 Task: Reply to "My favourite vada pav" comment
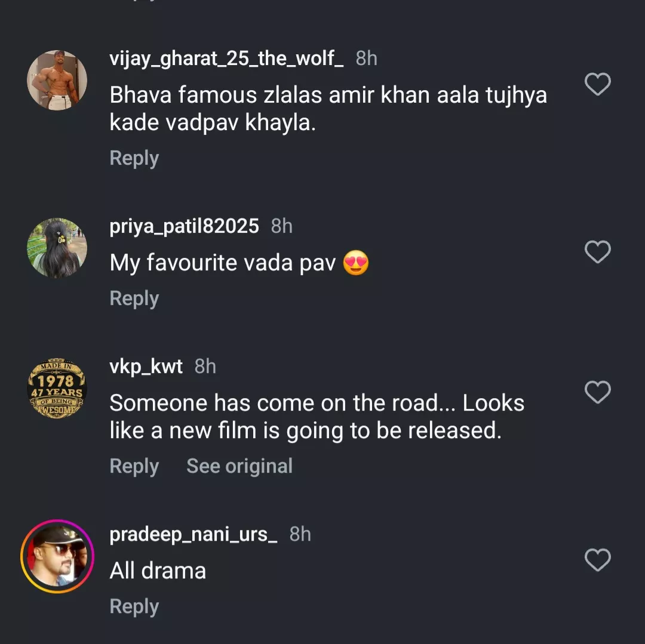[134, 298]
